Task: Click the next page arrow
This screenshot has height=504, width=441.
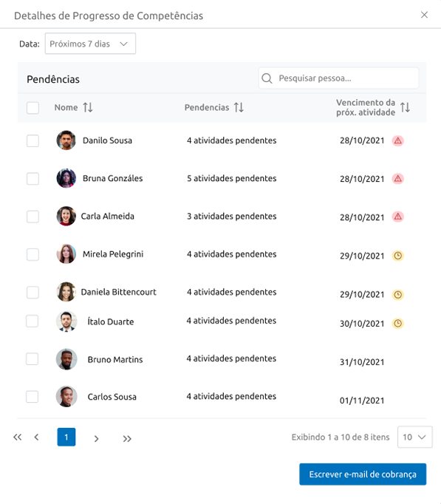Action: pyautogui.click(x=96, y=439)
